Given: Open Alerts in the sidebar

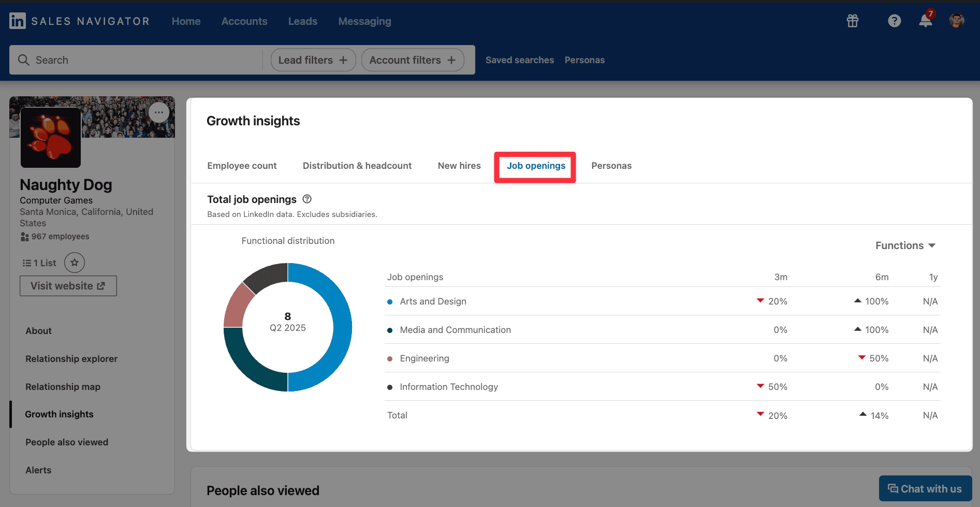Looking at the screenshot, I should click(39, 470).
